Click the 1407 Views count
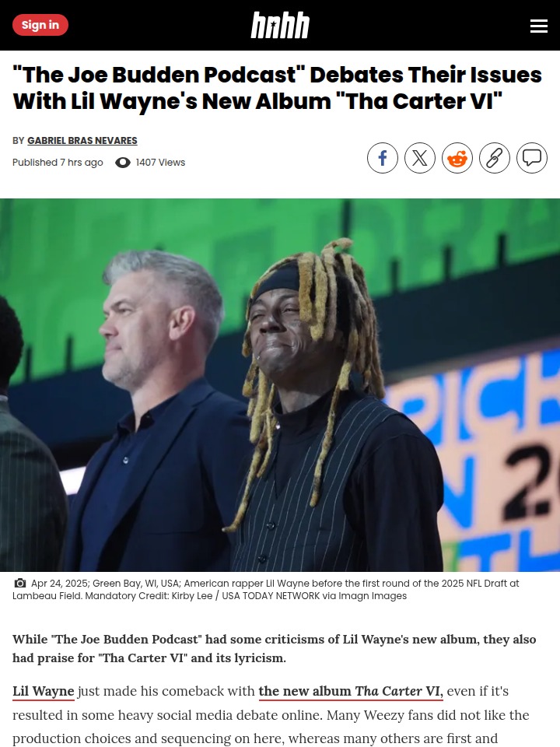The height and width of the screenshot is (747, 560). pos(160,163)
